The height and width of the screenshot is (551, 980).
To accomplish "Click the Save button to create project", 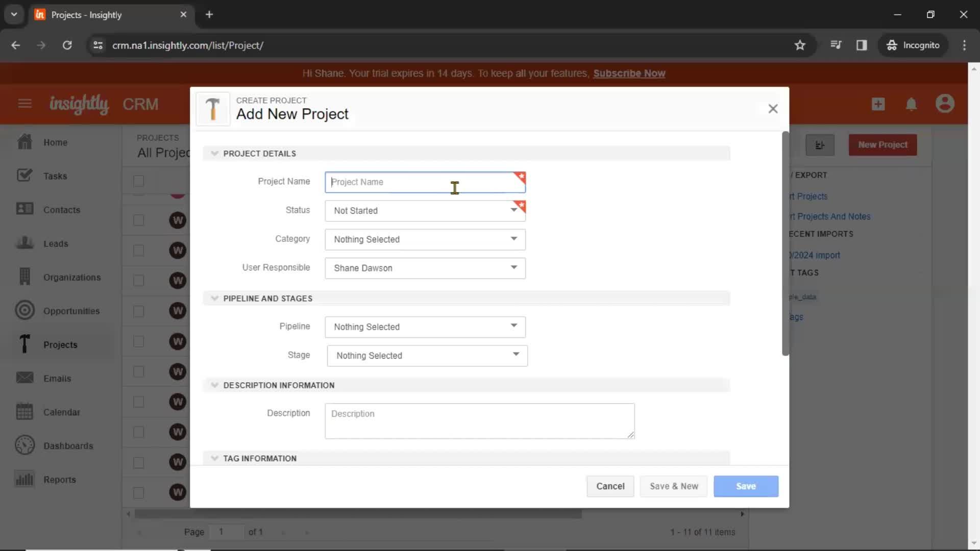I will click(746, 486).
